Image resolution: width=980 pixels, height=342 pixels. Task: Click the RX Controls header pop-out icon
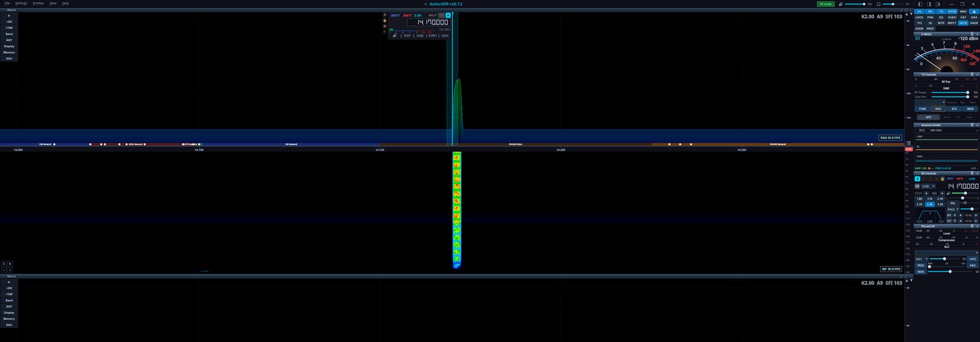click(x=972, y=173)
